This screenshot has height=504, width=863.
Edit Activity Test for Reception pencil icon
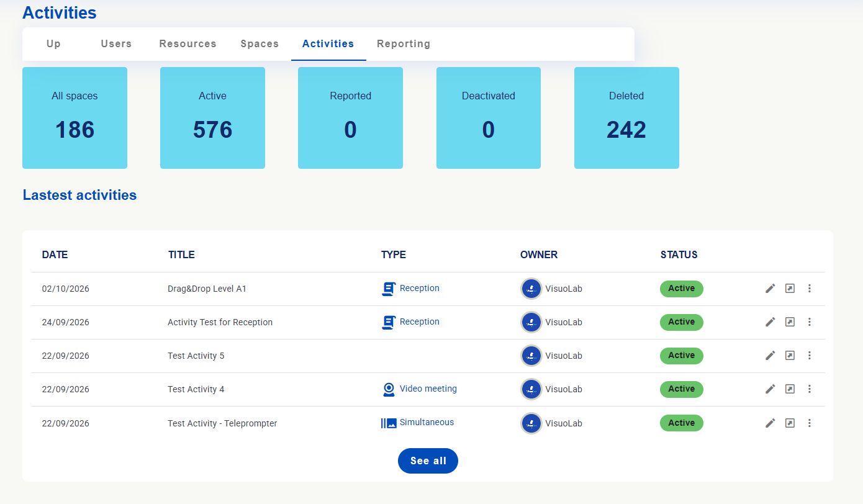tap(770, 322)
